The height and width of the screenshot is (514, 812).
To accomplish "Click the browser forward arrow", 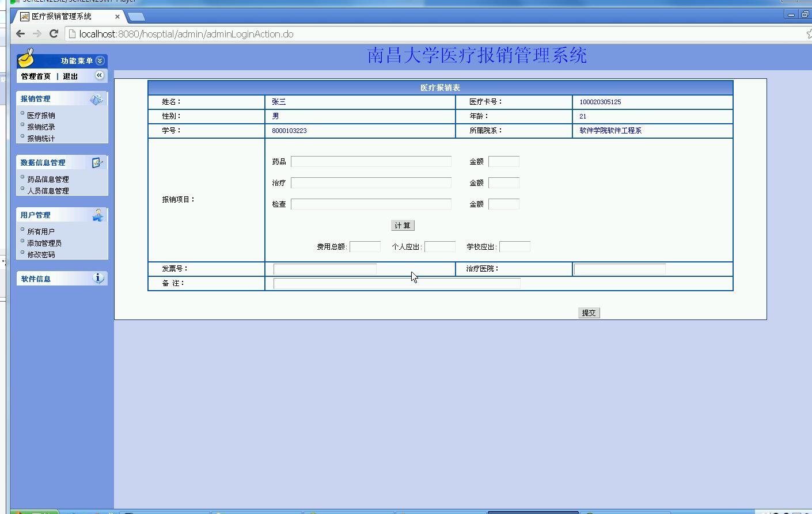I will coord(37,34).
